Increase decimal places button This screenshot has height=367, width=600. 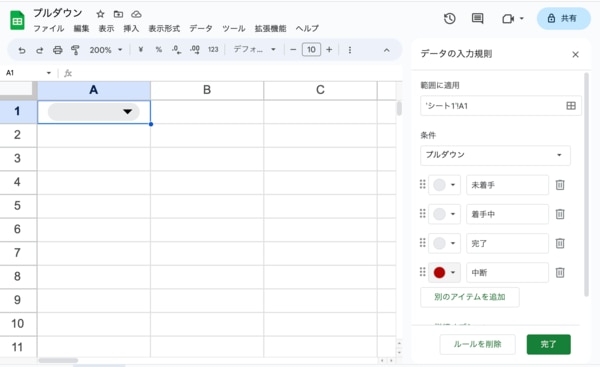(x=195, y=50)
